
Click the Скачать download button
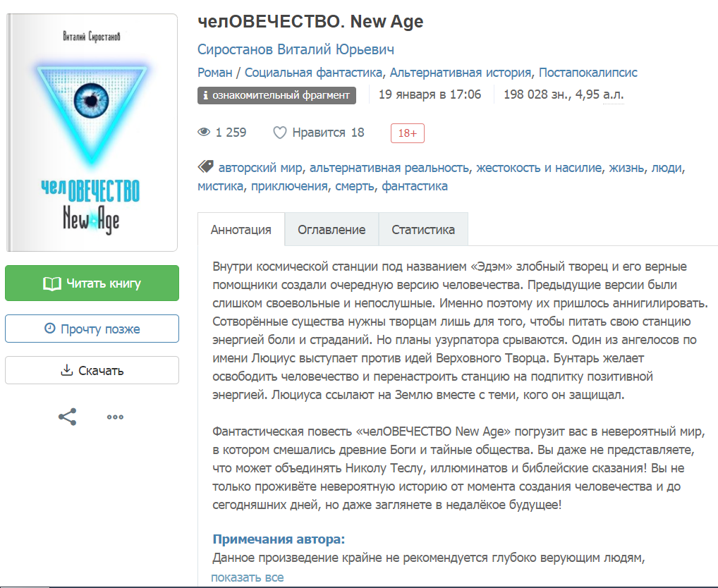[x=92, y=370]
